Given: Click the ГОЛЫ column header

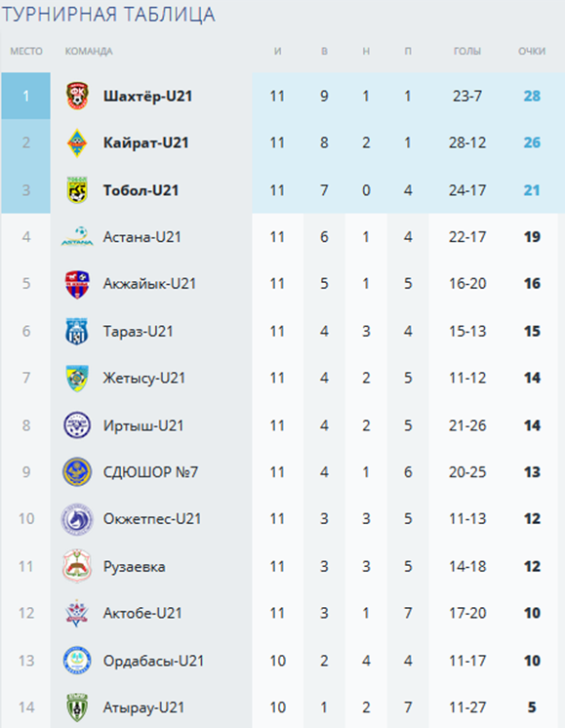Looking at the screenshot, I should [467, 51].
